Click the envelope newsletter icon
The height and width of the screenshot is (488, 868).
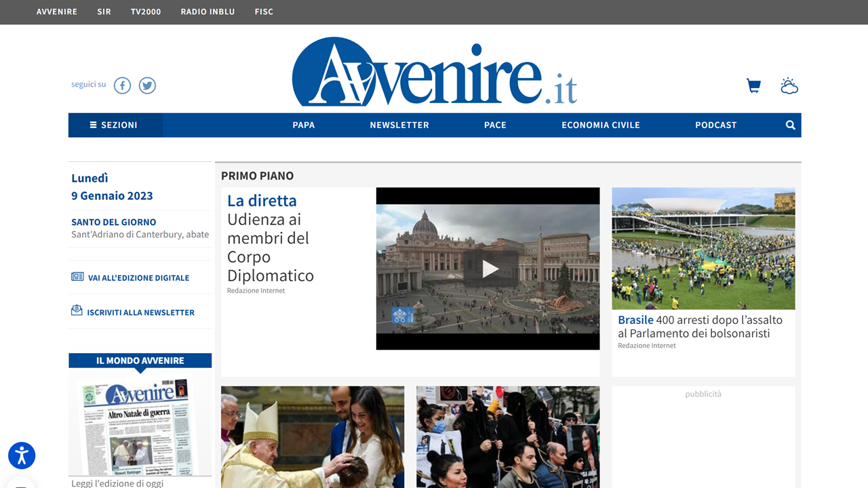click(x=77, y=311)
